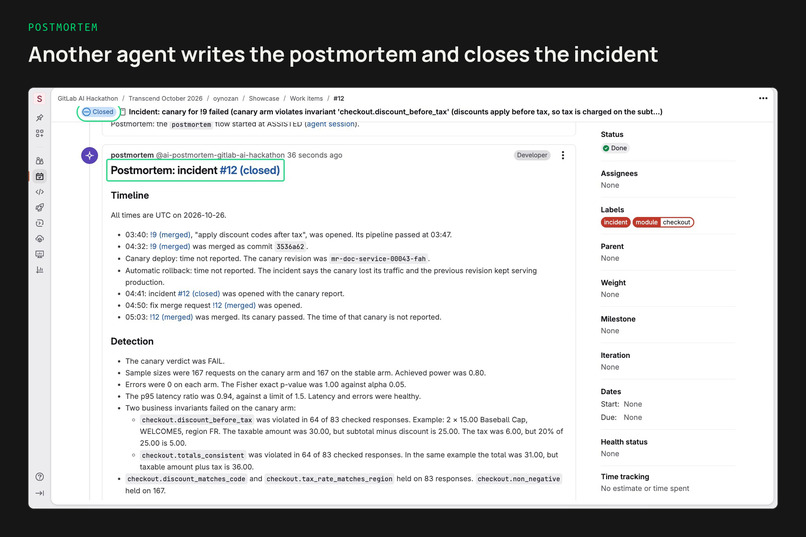Click checkout.non_negative code text
The height and width of the screenshot is (537, 806).
(518, 479)
